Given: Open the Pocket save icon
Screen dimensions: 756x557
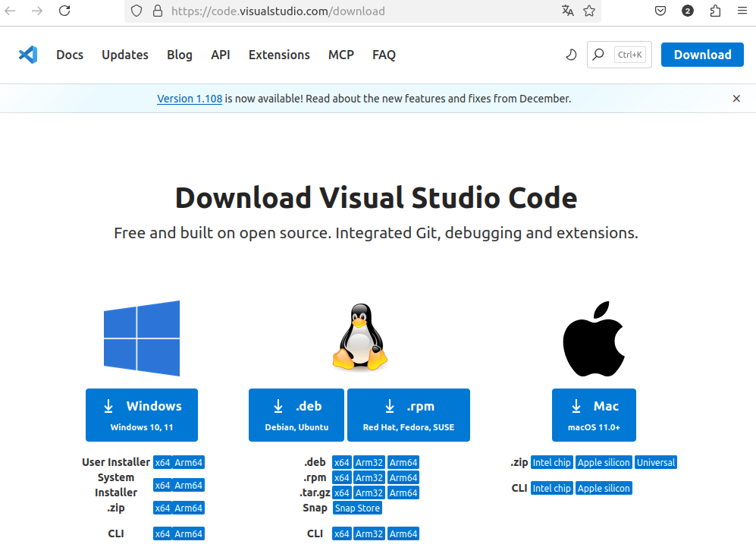Looking at the screenshot, I should click(x=660, y=11).
